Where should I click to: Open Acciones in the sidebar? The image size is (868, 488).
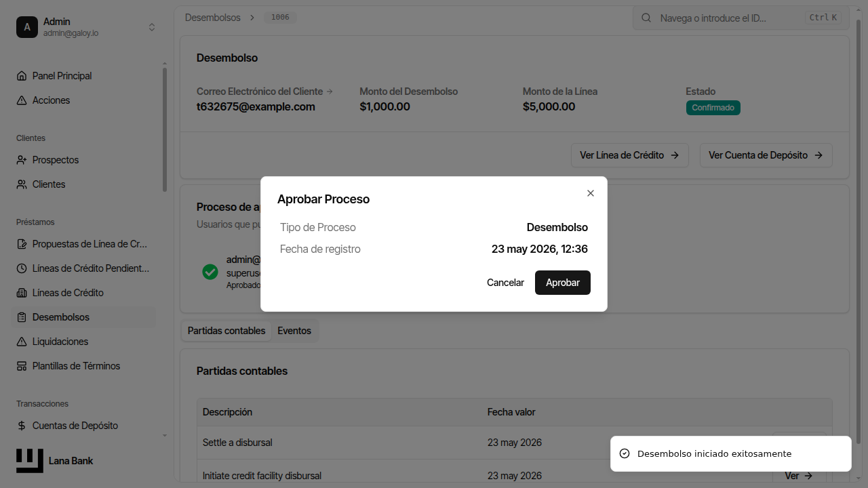(83, 100)
